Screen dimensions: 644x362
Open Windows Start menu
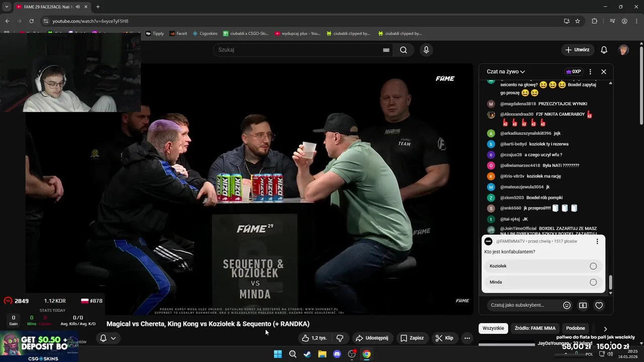pyautogui.click(x=278, y=354)
